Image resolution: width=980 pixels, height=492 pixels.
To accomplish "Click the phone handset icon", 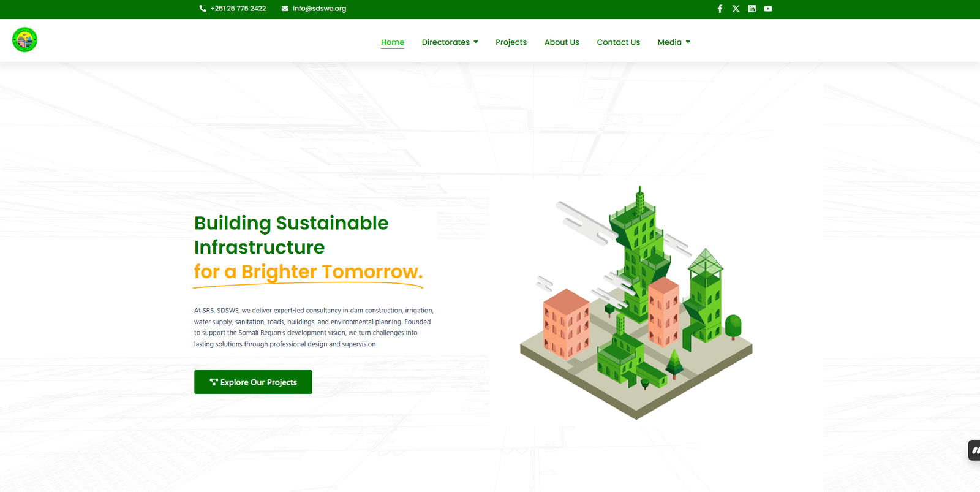I will click(203, 9).
